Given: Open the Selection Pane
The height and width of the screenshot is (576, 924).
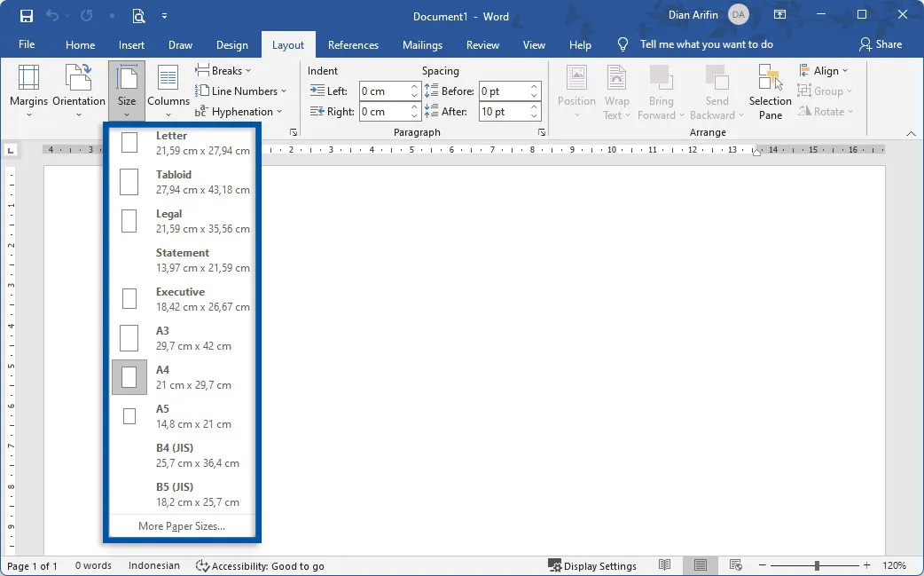Looking at the screenshot, I should [x=768, y=89].
